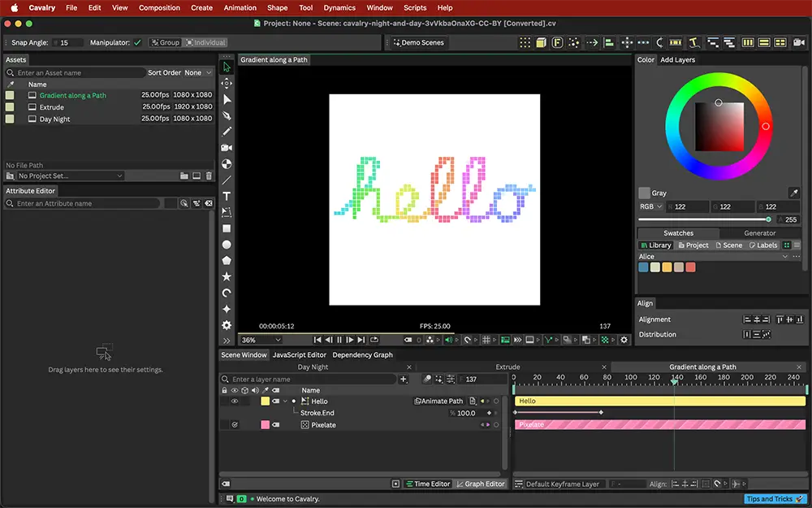Screen dimensions: 812x508
Task: Open the No Project Set dropdown
Action: 71,176
